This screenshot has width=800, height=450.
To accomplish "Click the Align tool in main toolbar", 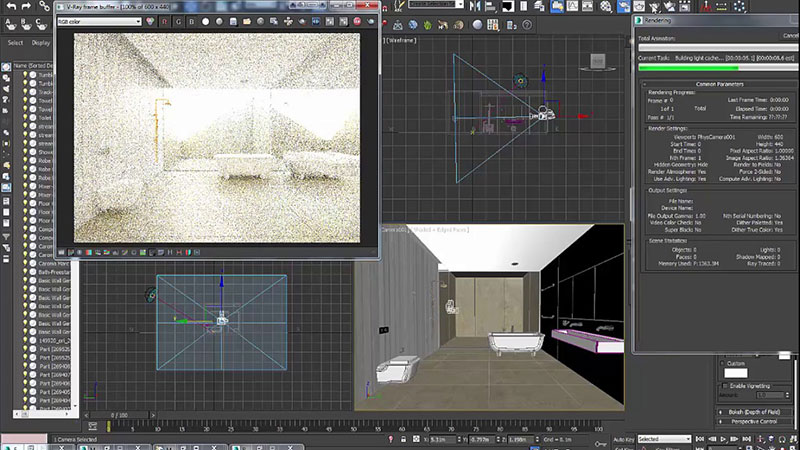I will 490,6.
